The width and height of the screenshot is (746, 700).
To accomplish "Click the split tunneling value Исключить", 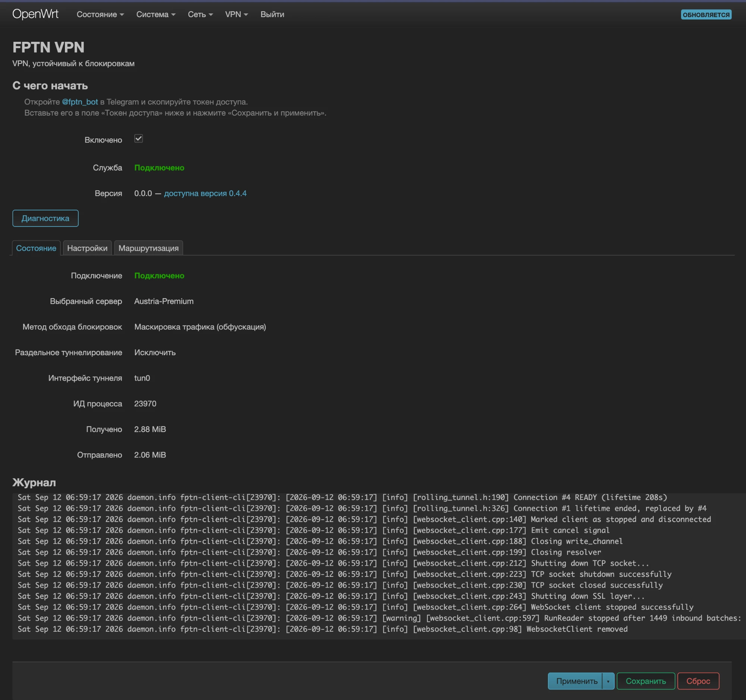I will 155,353.
